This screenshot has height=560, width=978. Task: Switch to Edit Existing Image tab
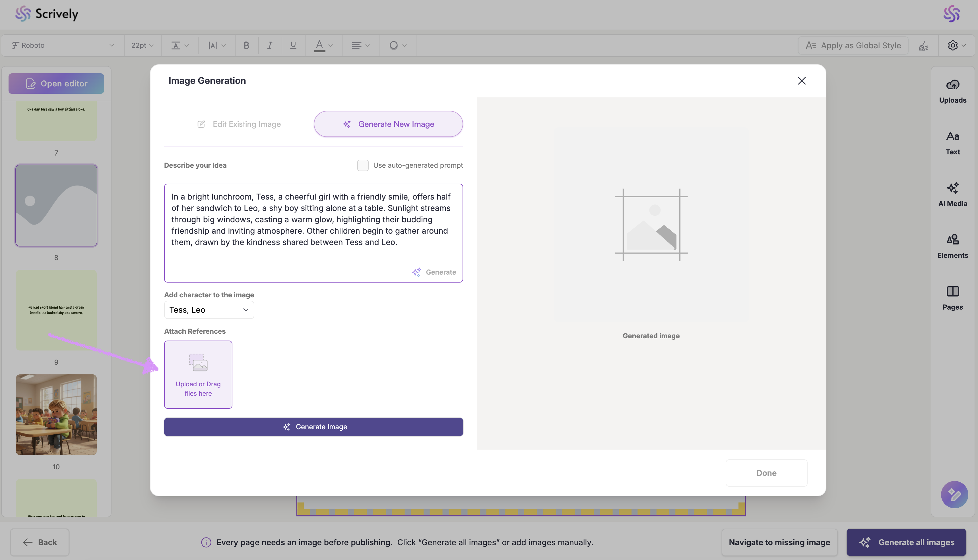[x=239, y=124]
